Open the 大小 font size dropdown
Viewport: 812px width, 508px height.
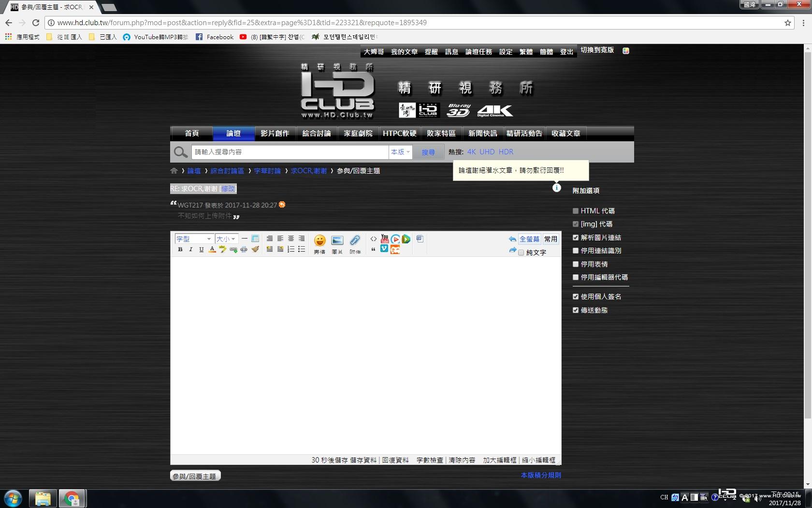(x=226, y=239)
